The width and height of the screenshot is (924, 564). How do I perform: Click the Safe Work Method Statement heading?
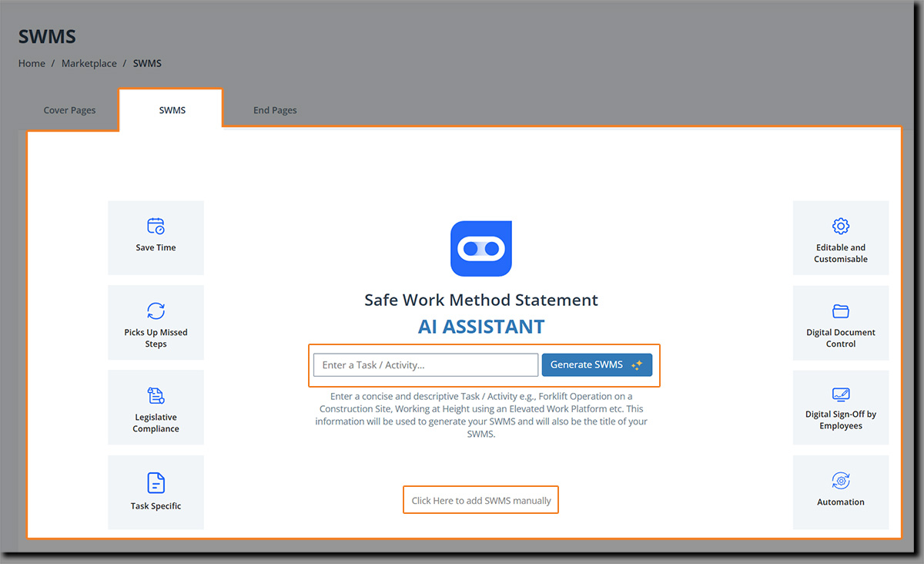[481, 300]
